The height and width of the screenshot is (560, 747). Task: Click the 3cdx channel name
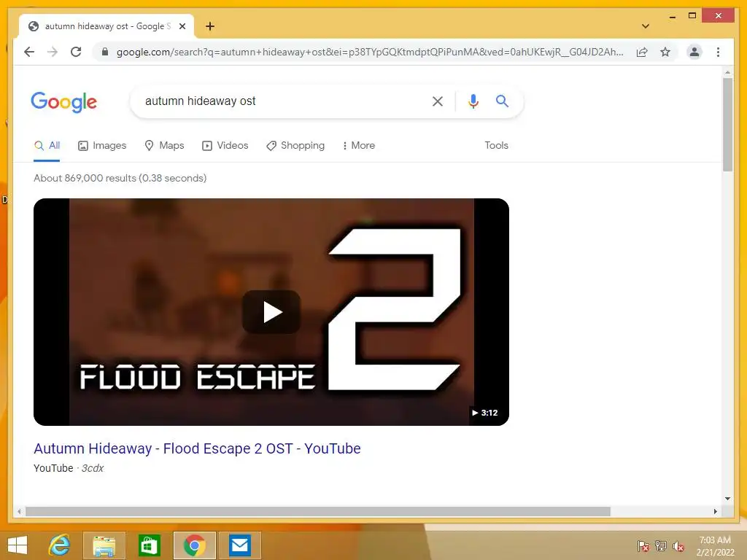pyautogui.click(x=93, y=468)
